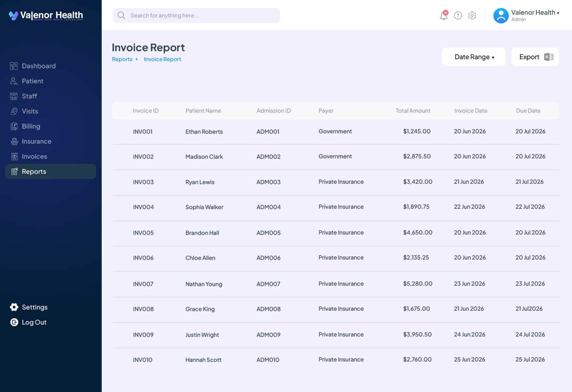Click the Due Date column header
572x392 pixels.
[x=528, y=111]
